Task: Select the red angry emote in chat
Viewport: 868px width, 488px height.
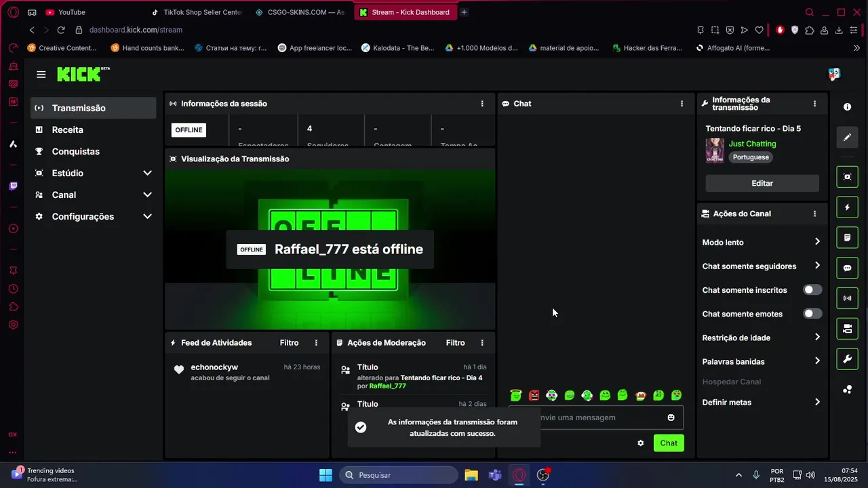Action: click(534, 395)
